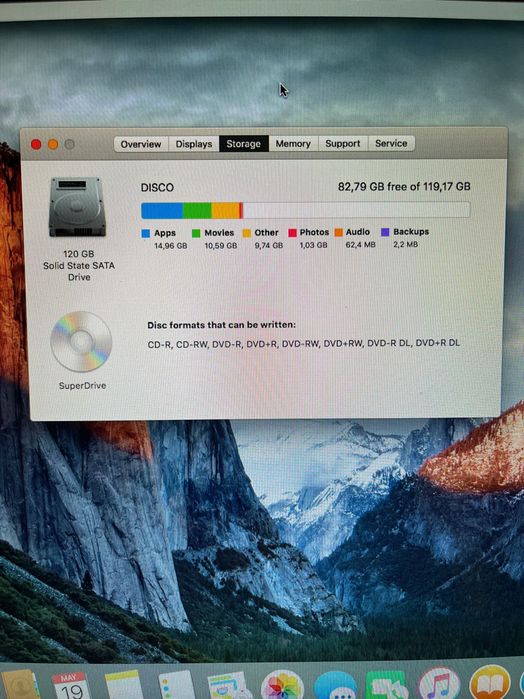
Task: Click "120 GB Solid State SATA Drive" label
Action: (79, 265)
